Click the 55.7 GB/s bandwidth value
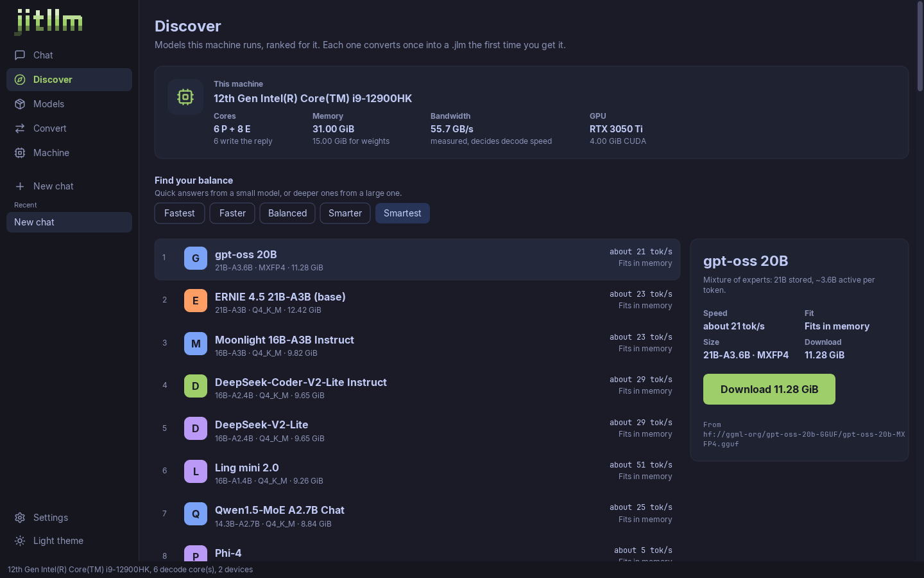Viewport: 924px width, 578px height. click(x=452, y=129)
